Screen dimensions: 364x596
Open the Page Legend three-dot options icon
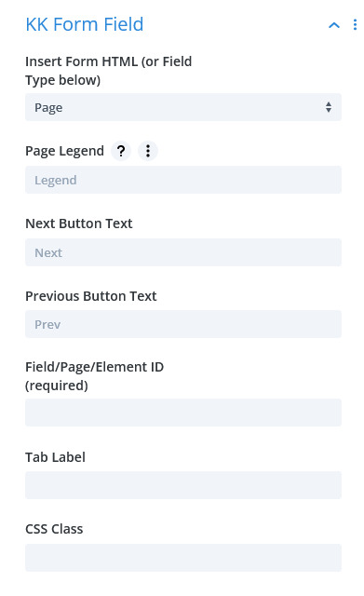click(x=148, y=151)
